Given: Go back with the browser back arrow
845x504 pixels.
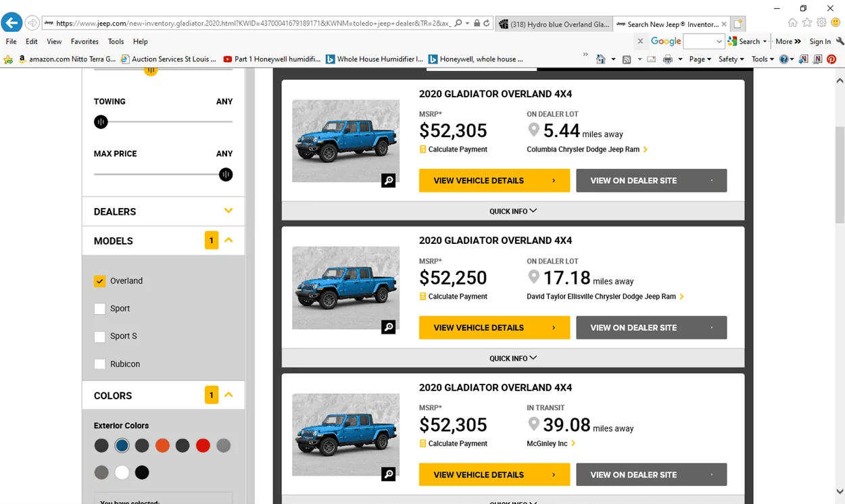Looking at the screenshot, I should pyautogui.click(x=11, y=23).
